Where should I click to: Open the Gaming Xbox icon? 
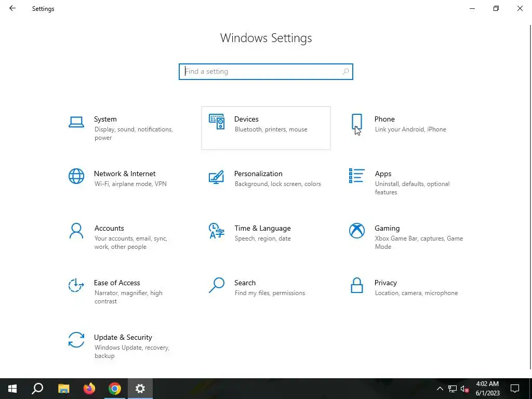(x=356, y=231)
